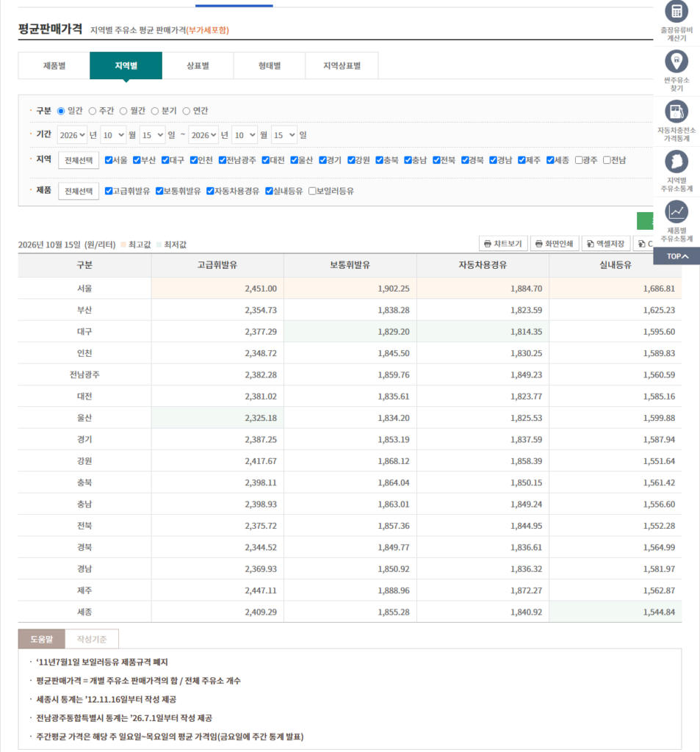Uncheck the 경북 region checkbox
Viewport: 700px width, 752px height.
pos(465,160)
